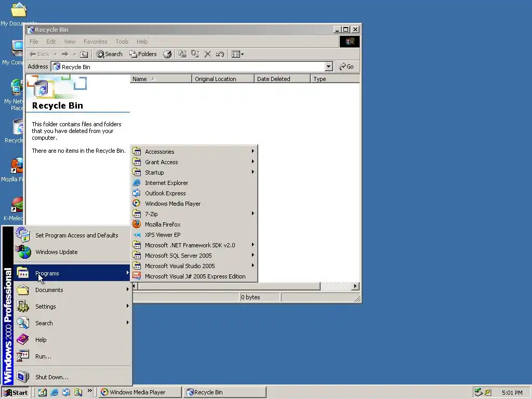Switch to Recycle Bin taskbar button
This screenshot has width=532, height=399.
coord(225,393)
